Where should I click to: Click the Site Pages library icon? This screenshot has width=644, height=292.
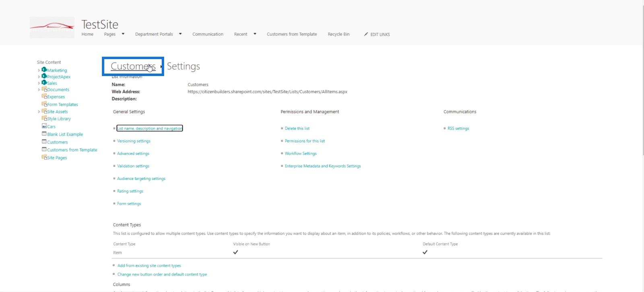tap(44, 157)
